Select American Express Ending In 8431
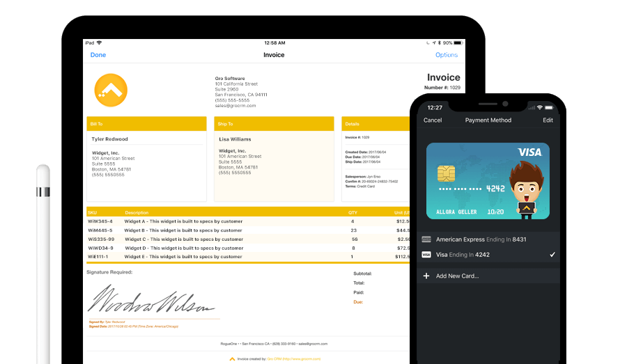This screenshot has width=627, height=364. [x=488, y=239]
